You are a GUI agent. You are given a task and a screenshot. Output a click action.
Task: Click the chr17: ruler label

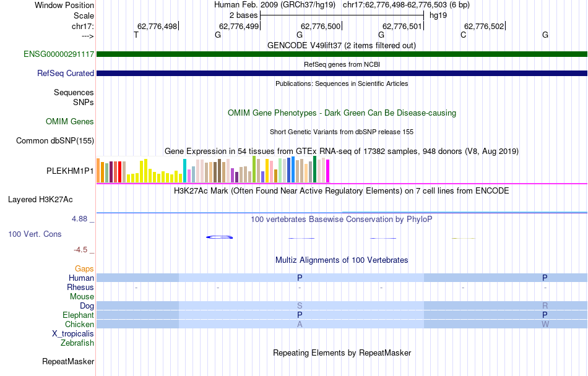pyautogui.click(x=83, y=26)
